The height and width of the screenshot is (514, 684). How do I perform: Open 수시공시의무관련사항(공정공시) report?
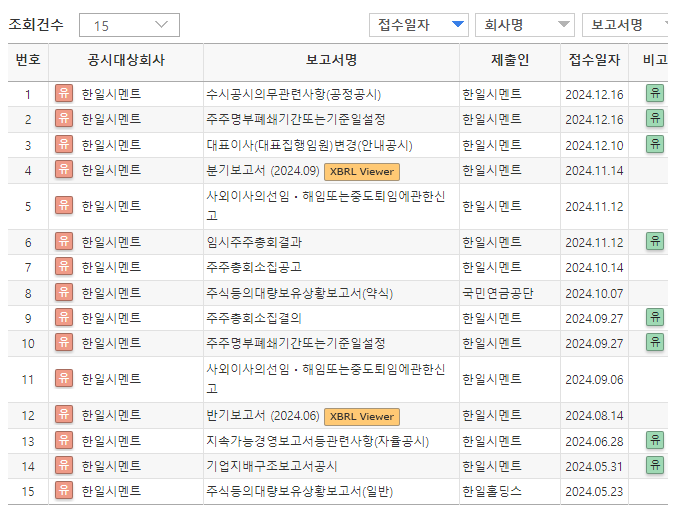pos(294,94)
